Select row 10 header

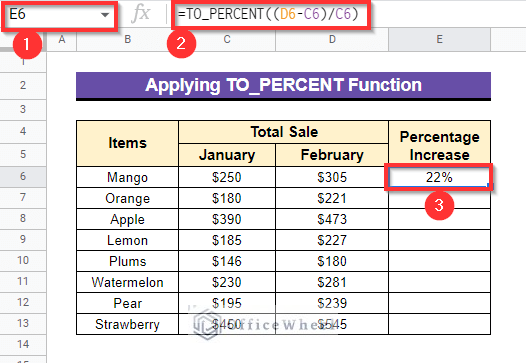coord(23,260)
